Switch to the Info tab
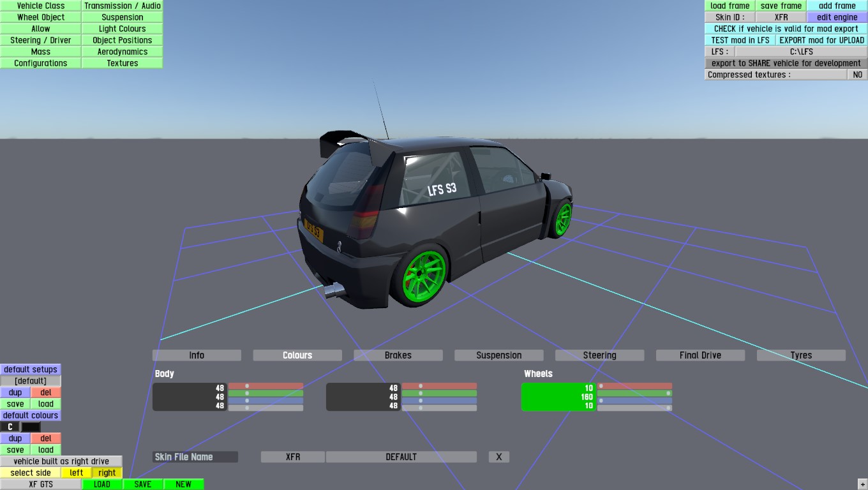This screenshot has height=490, width=868. 197,355
